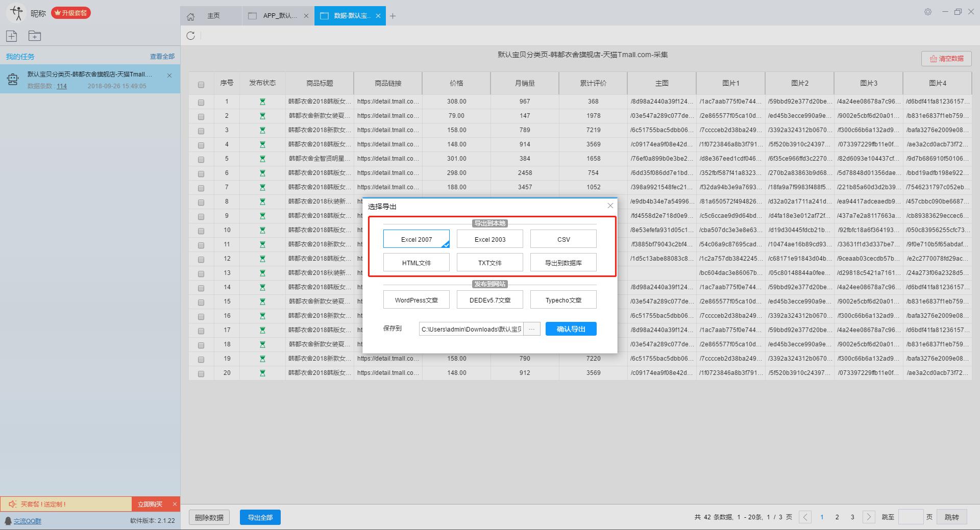Click the 清空数据 button

946,59
